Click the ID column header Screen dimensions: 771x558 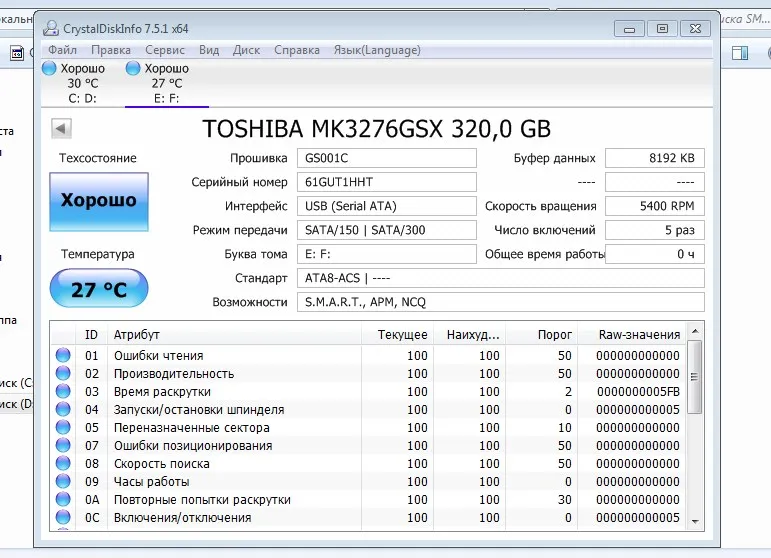[x=91, y=335]
